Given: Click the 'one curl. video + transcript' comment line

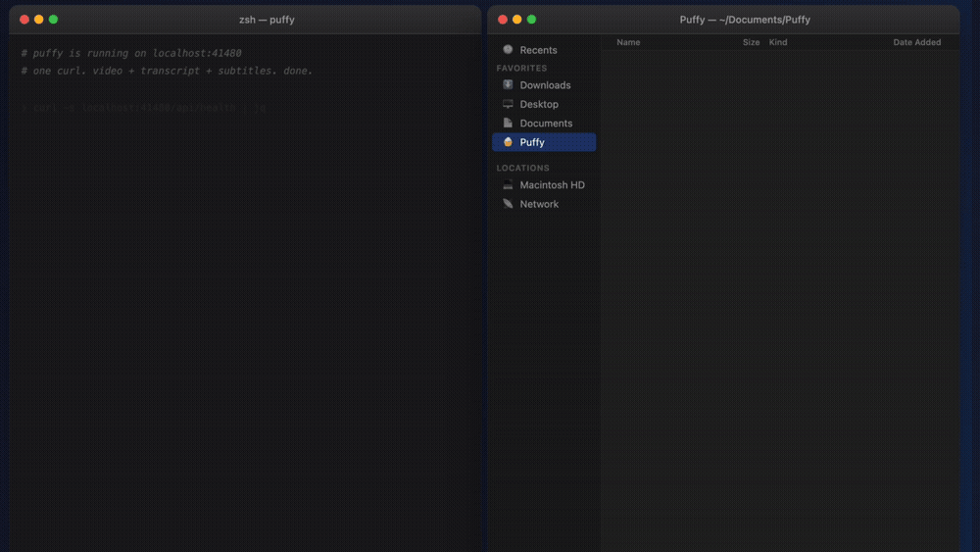Looking at the screenshot, I should (167, 71).
